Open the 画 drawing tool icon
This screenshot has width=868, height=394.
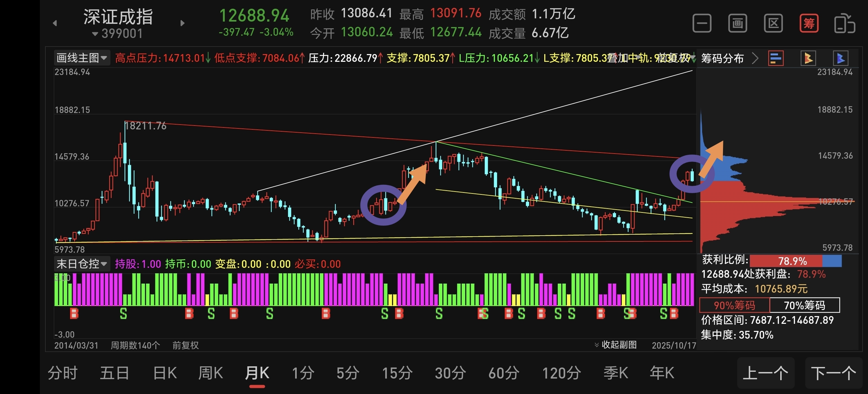[x=737, y=23]
